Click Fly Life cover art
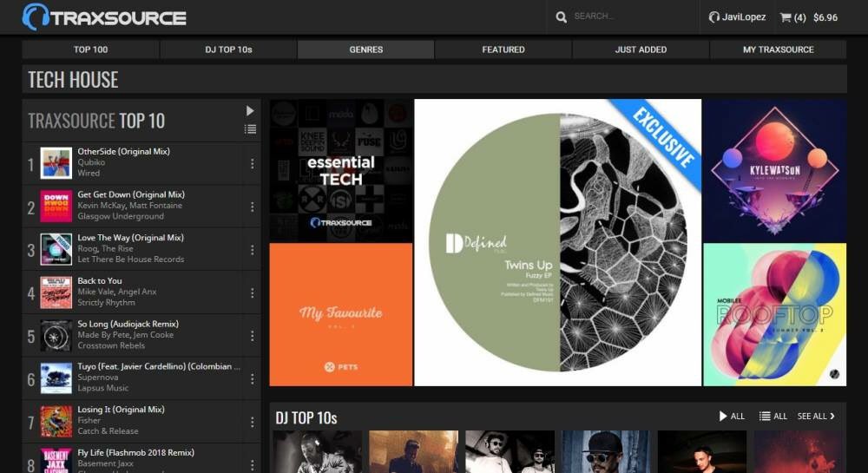The width and height of the screenshot is (868, 473). (56, 461)
